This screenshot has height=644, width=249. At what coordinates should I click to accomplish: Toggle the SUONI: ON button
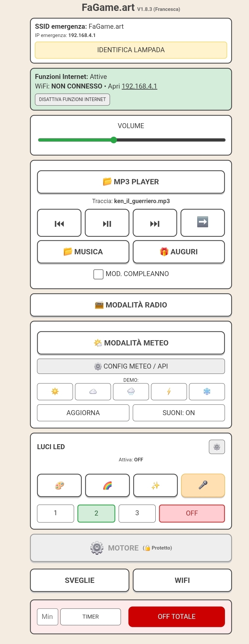[x=179, y=413]
